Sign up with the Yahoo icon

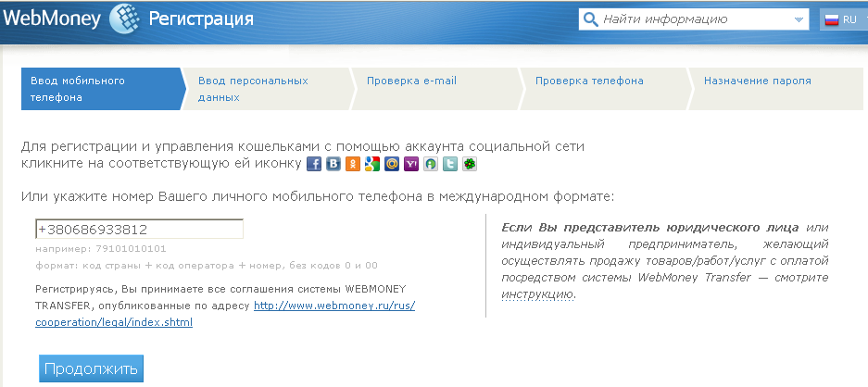pos(411,165)
